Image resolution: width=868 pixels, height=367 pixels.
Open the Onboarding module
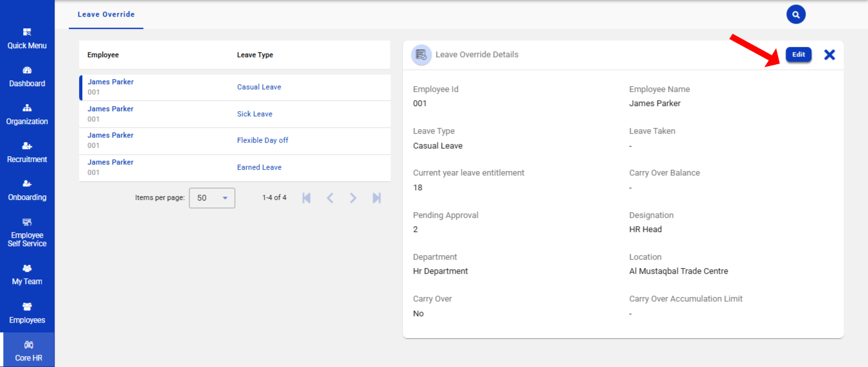[27, 190]
